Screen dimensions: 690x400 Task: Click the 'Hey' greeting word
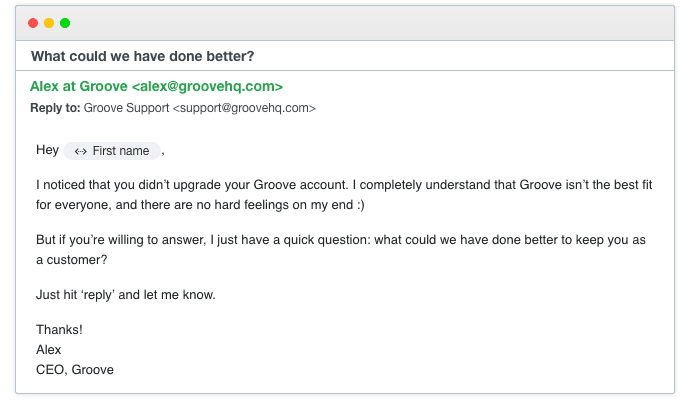47,151
